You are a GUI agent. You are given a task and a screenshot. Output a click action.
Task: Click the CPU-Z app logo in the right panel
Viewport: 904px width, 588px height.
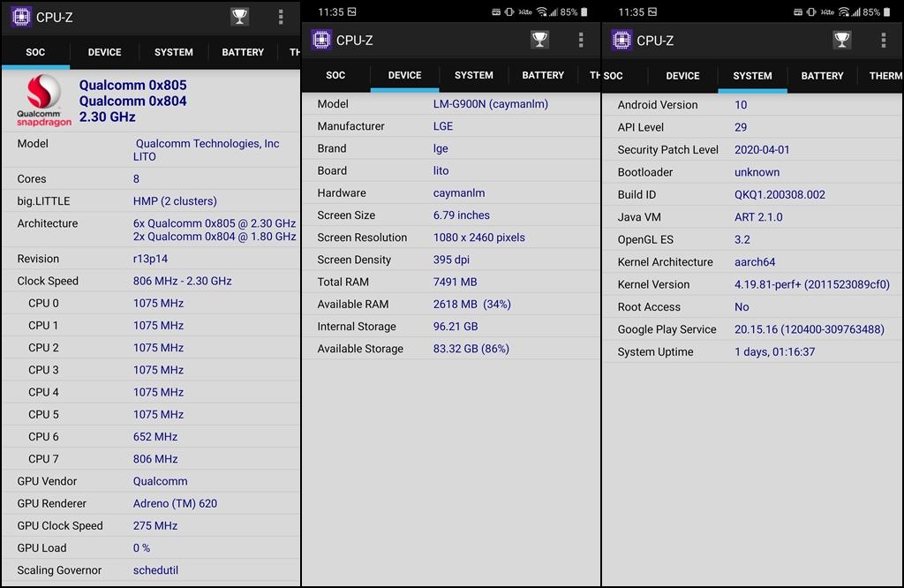coord(621,40)
